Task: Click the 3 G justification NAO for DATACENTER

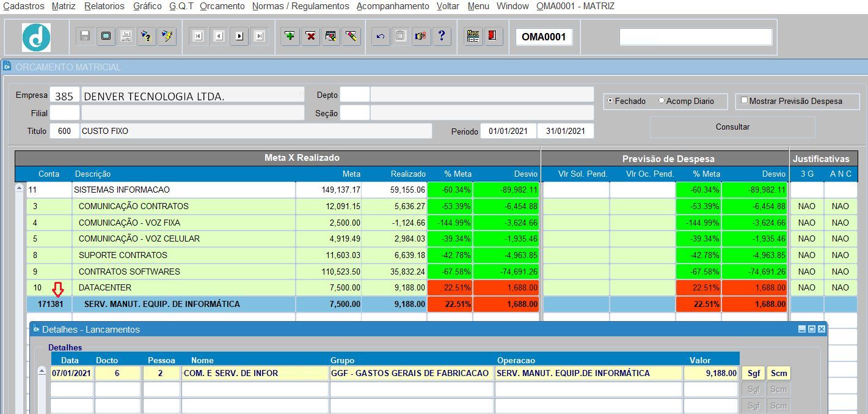Action: [x=806, y=287]
